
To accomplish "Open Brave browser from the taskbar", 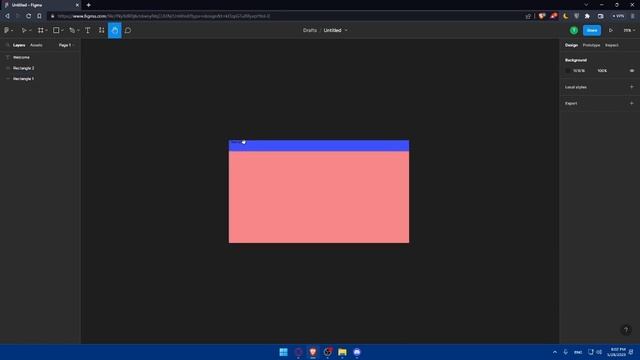I will [313, 352].
